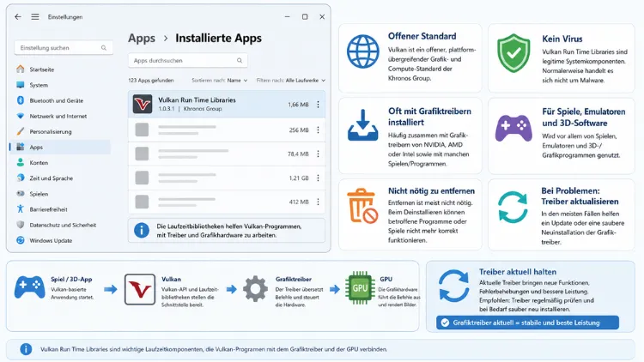The width and height of the screenshot is (644, 362).
Task: Open Barrierefreiheit settings
Action: click(62, 209)
